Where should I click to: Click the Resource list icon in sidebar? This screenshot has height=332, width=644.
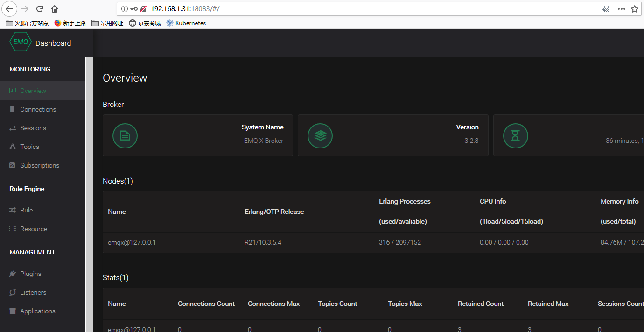pyautogui.click(x=13, y=229)
